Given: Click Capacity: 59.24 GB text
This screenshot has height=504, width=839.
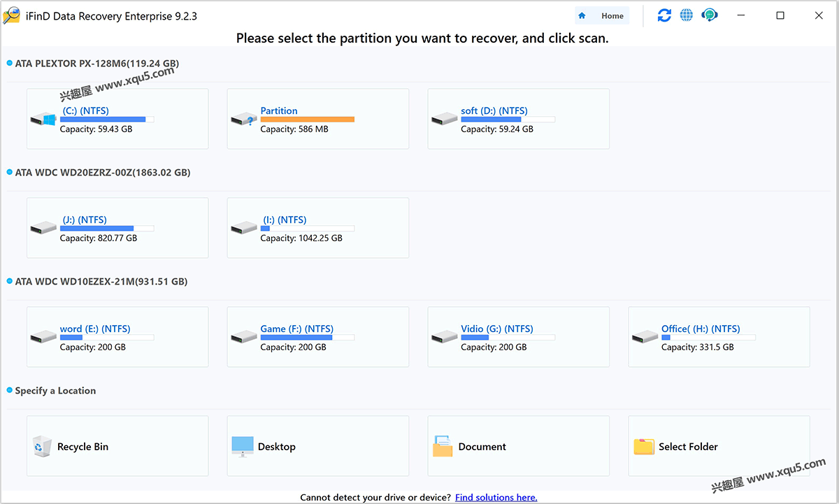Looking at the screenshot, I should pyautogui.click(x=497, y=129).
